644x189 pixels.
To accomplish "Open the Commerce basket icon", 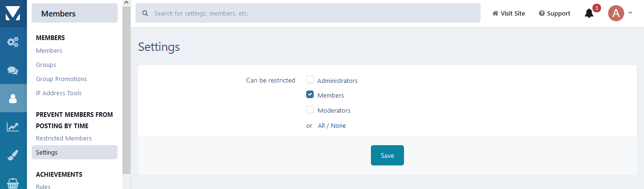I will click(x=13, y=183).
